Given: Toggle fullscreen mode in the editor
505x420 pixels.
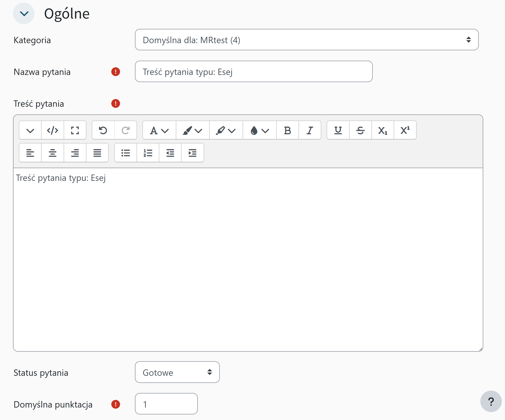Looking at the screenshot, I should tap(75, 130).
